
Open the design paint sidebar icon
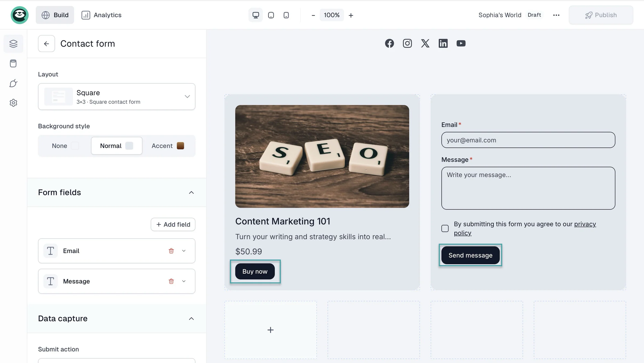(13, 83)
